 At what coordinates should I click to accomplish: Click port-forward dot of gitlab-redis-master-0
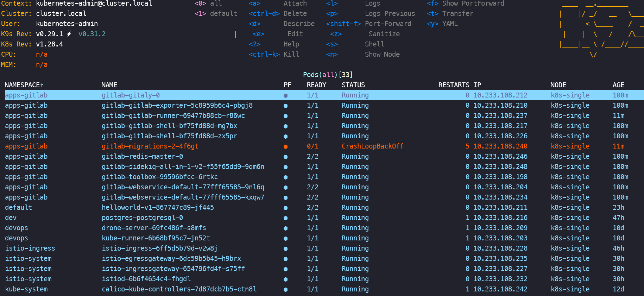click(285, 157)
